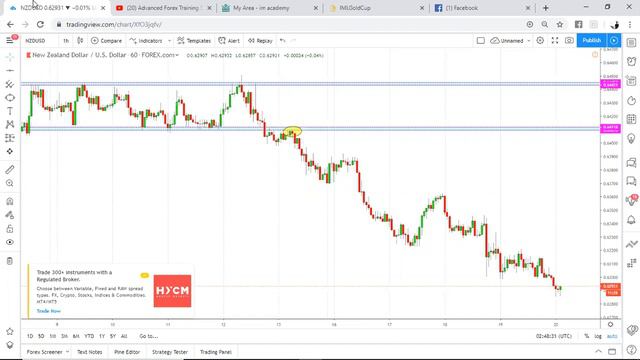
Task: Remove drawings with the trash icon
Action: [x=10, y=261]
